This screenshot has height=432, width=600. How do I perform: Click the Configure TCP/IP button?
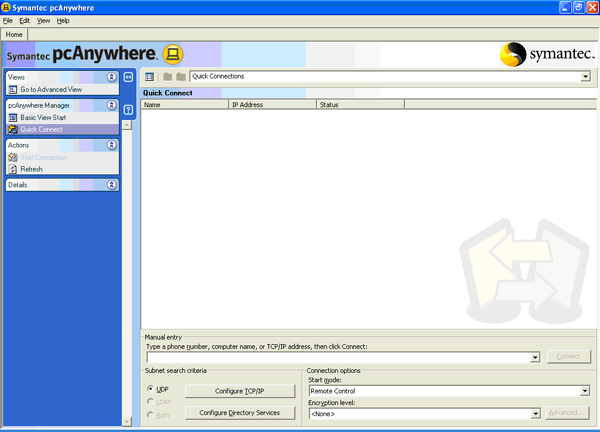coord(239,390)
